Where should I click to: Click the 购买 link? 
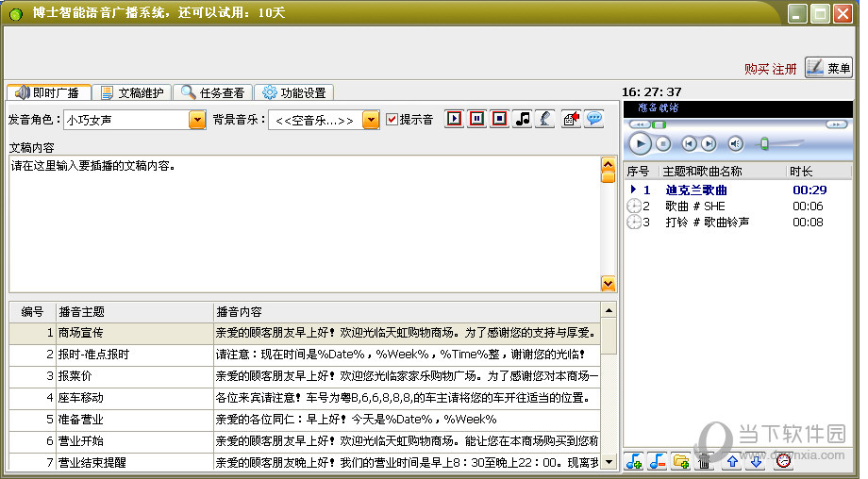(757, 69)
